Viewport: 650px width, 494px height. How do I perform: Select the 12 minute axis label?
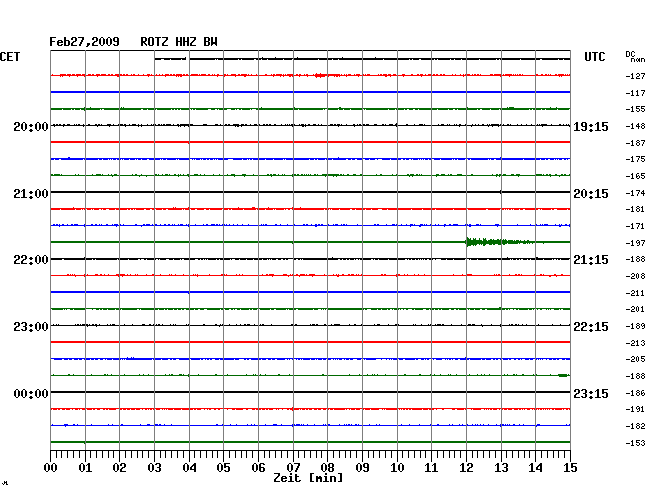tap(466, 468)
